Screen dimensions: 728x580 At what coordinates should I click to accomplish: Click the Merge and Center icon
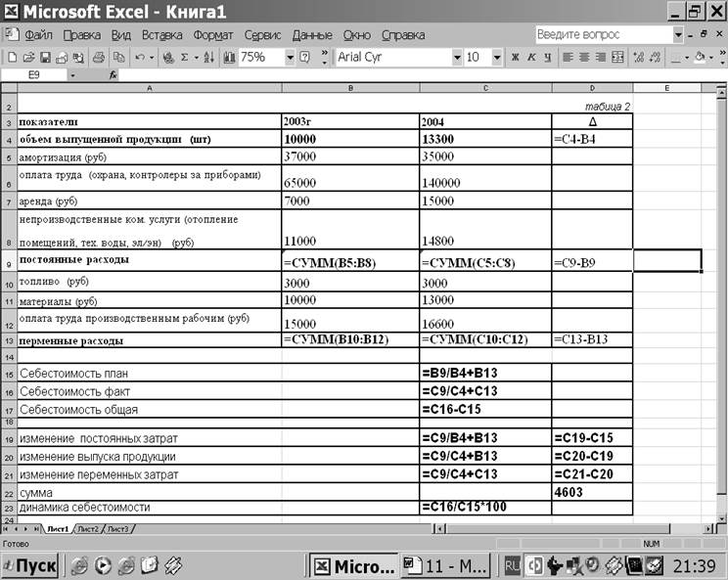(x=617, y=58)
